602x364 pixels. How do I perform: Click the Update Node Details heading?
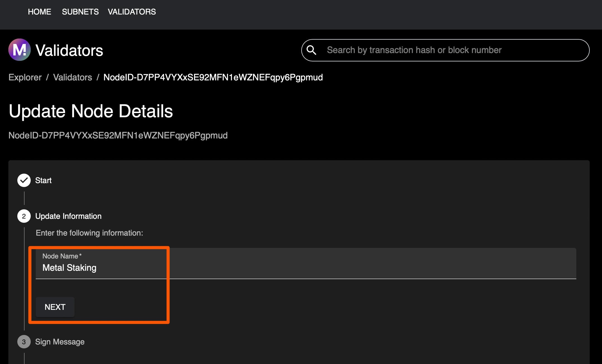[x=91, y=111]
